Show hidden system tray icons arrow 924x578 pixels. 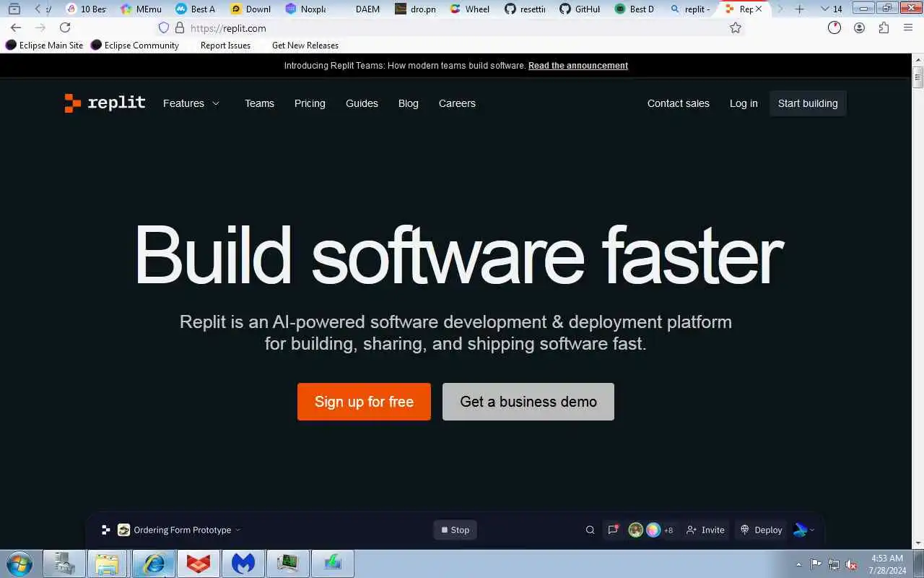pyautogui.click(x=798, y=564)
